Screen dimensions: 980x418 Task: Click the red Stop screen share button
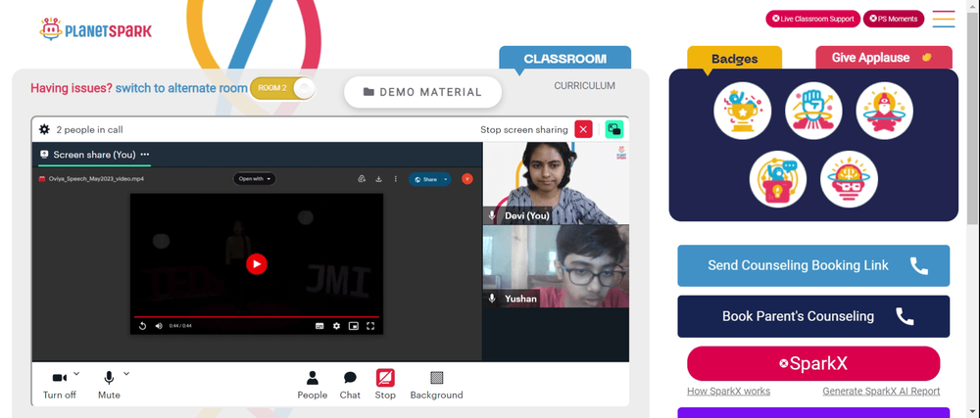point(385,385)
